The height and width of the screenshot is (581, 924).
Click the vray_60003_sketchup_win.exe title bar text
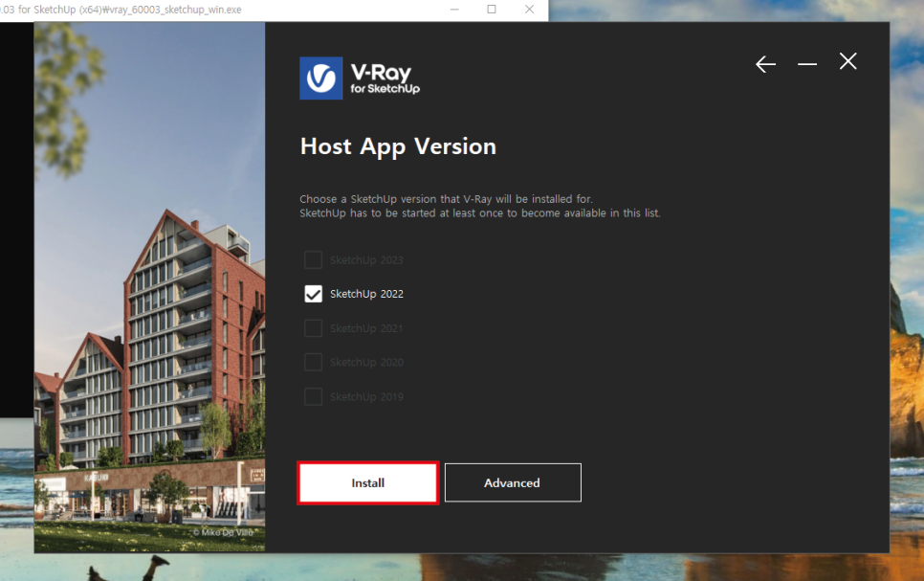(x=121, y=10)
